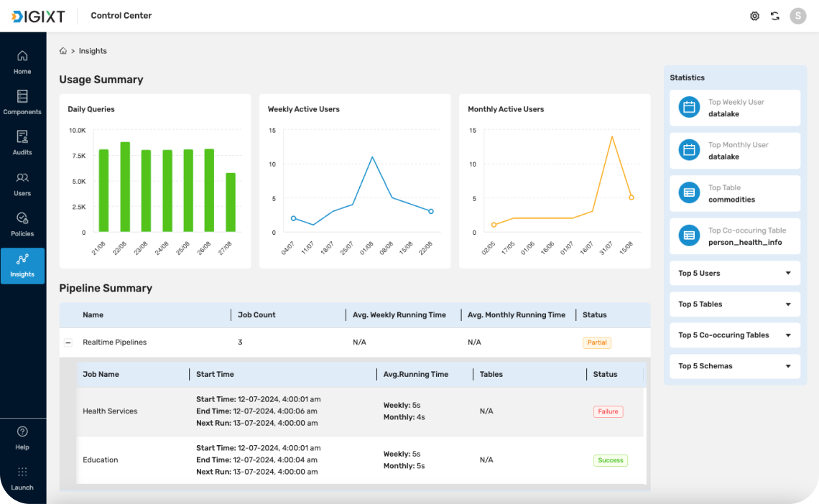819x504 pixels.
Task: Open Help in the sidebar
Action: click(x=22, y=438)
